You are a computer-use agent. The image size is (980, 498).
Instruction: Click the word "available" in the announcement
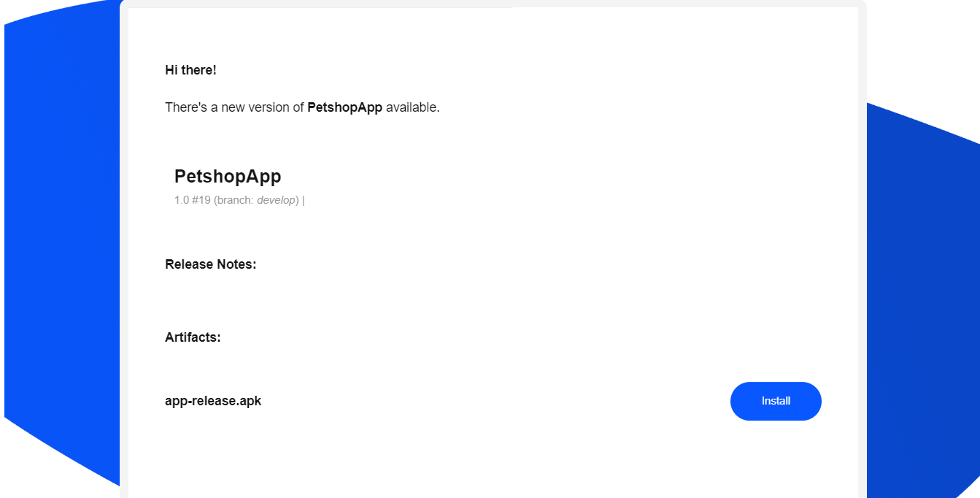tap(412, 107)
